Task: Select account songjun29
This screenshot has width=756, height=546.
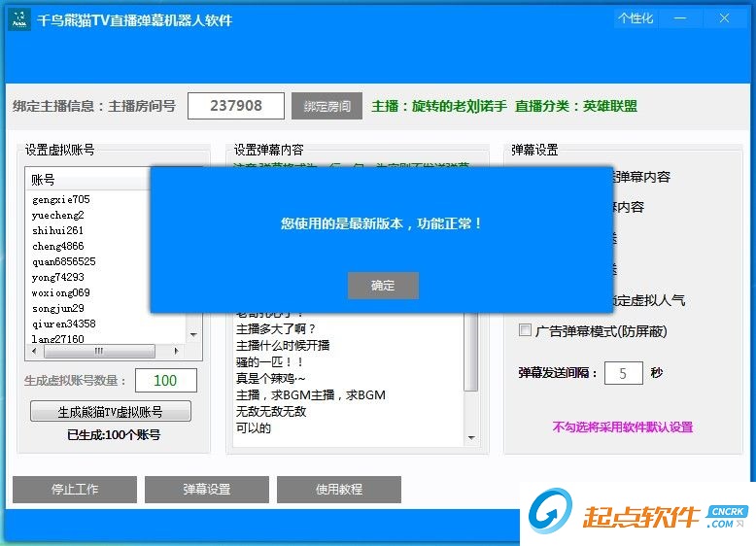Action: point(58,308)
